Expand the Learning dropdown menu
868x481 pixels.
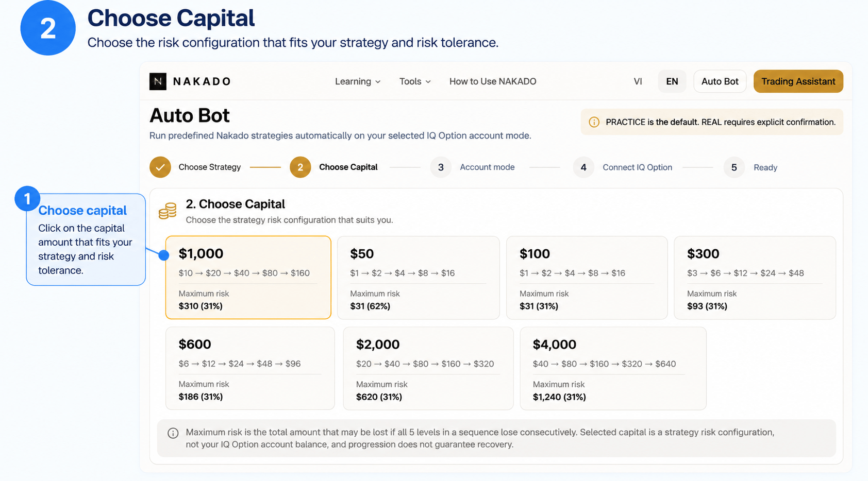point(358,81)
